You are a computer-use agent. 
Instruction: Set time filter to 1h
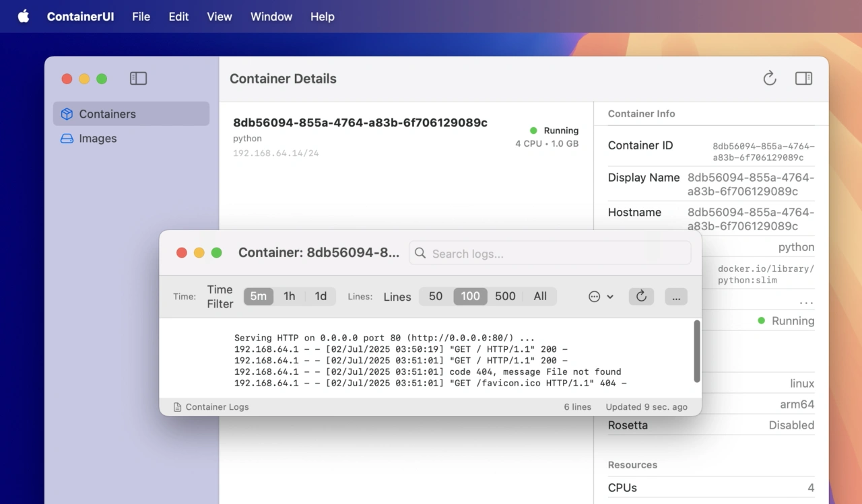pos(289,296)
